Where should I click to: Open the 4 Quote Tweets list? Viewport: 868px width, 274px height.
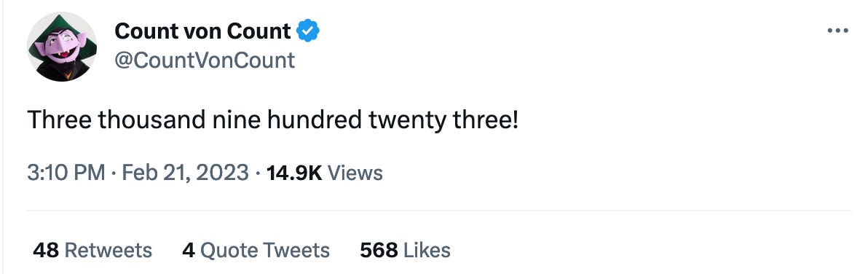pos(256,250)
